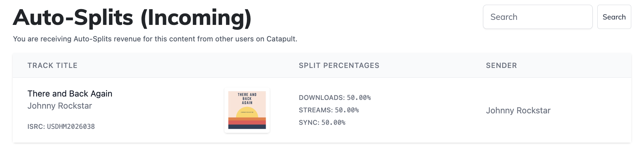Click the Downloads 50.00% split value
Viewport: 644px width, 148px height.
click(359, 98)
